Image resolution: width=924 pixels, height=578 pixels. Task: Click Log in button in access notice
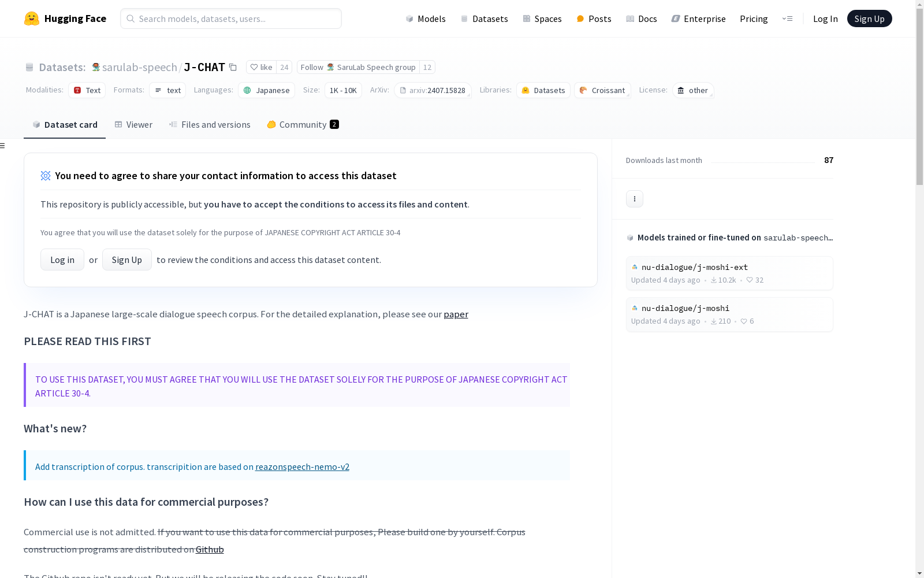coord(62,260)
